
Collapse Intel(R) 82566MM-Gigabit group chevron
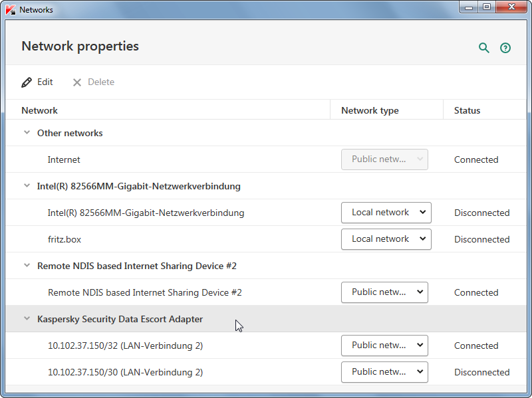(x=27, y=186)
